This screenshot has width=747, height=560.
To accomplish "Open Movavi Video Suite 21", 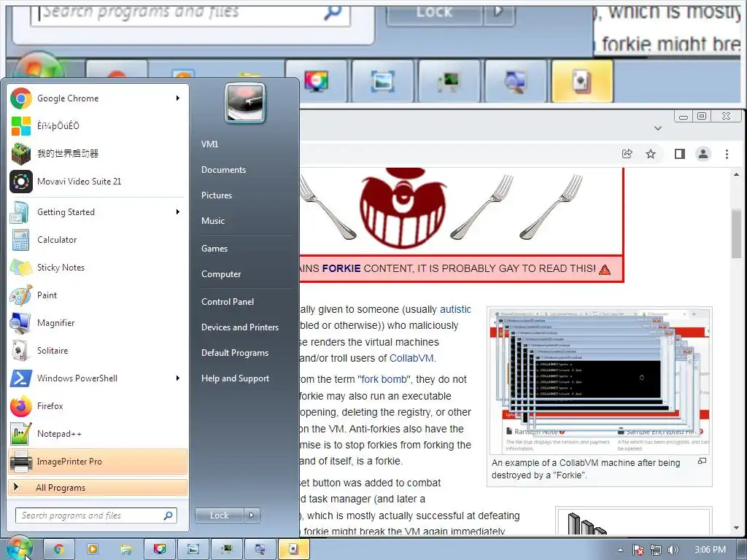I will (98, 182).
